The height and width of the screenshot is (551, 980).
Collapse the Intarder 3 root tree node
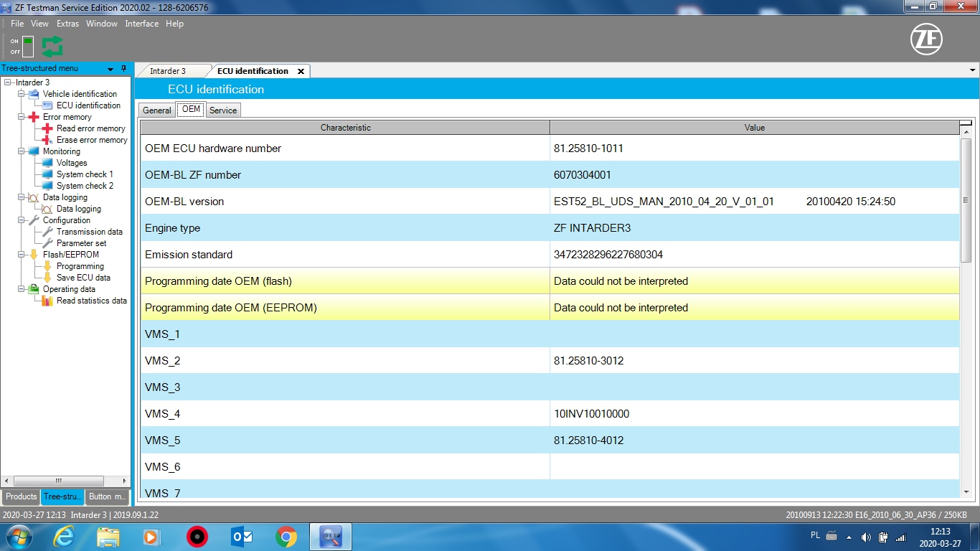tap(8, 83)
